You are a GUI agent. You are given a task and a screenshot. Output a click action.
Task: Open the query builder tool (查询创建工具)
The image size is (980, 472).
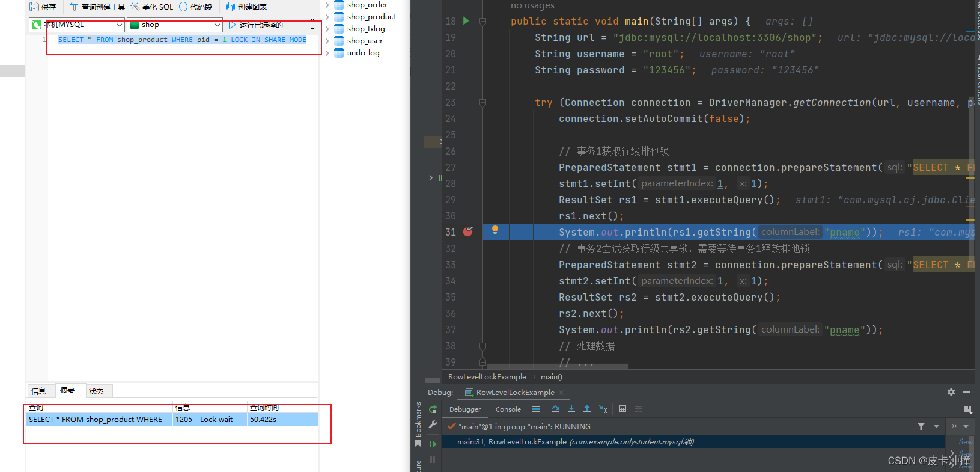coord(97,7)
